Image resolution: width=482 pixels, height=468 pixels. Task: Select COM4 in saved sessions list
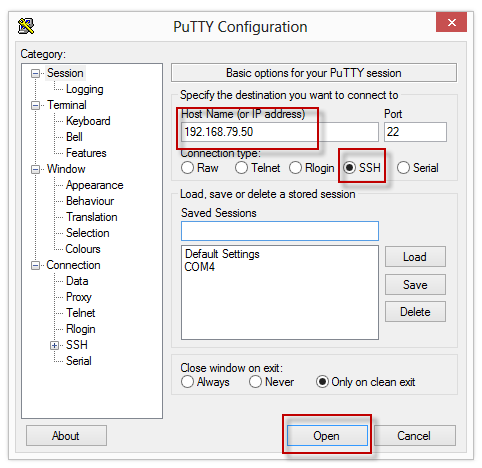[200, 267]
